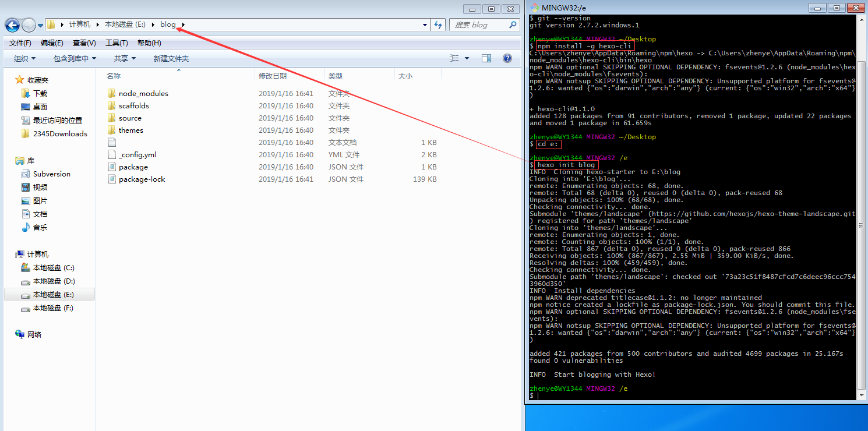Click the 2019/1/16 16:41 date of node_modules

coord(286,94)
